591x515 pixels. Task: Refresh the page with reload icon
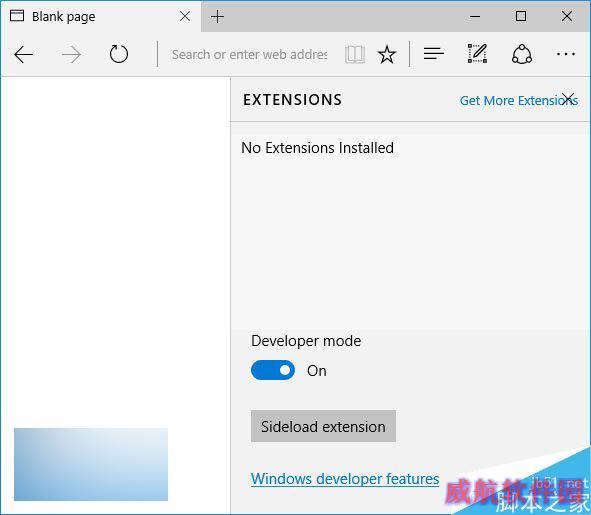[x=119, y=54]
